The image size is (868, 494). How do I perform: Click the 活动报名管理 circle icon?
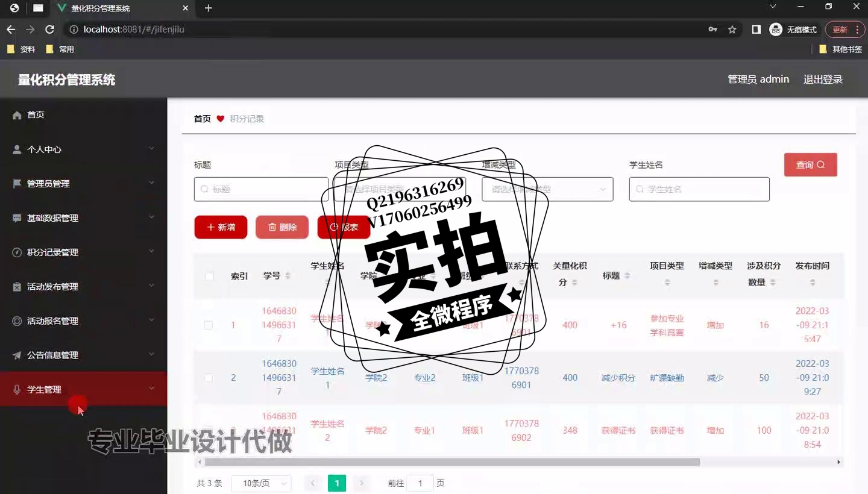pyautogui.click(x=17, y=321)
